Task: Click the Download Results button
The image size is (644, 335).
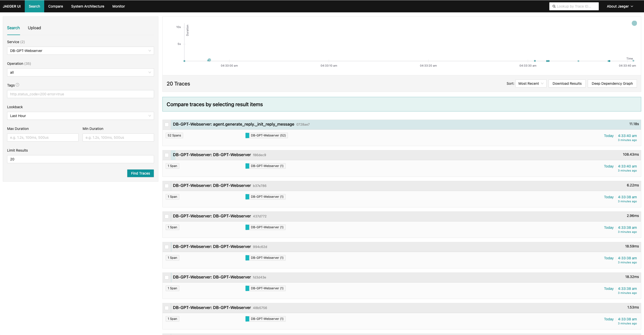Action: click(x=567, y=83)
